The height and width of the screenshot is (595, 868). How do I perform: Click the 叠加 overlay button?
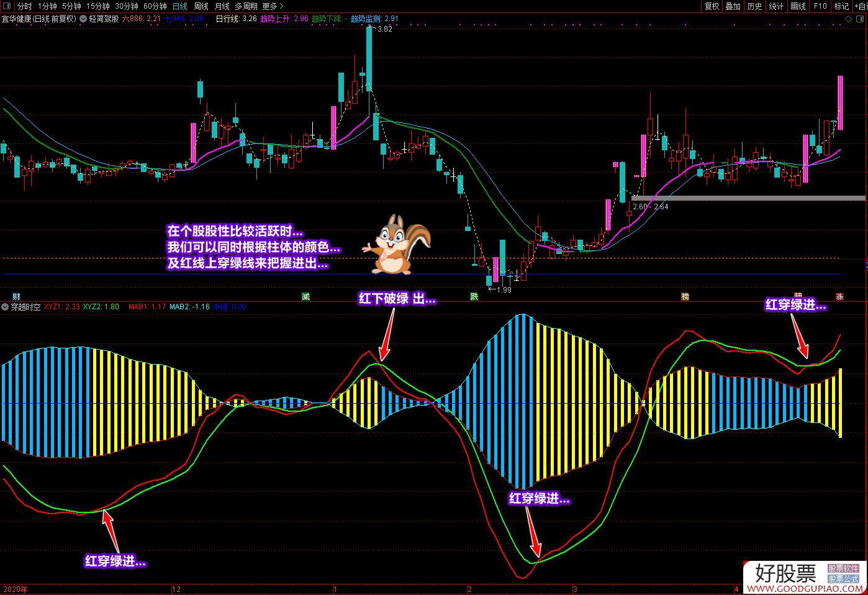pos(733,6)
